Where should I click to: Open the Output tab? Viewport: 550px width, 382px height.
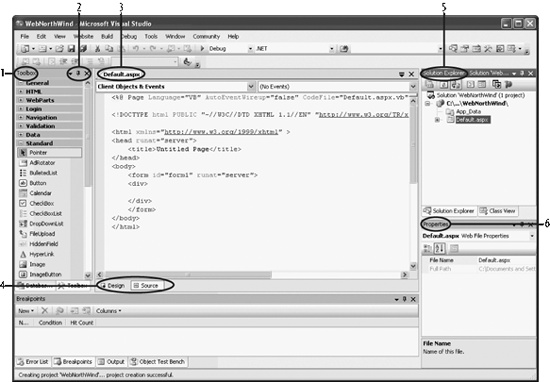click(111, 362)
